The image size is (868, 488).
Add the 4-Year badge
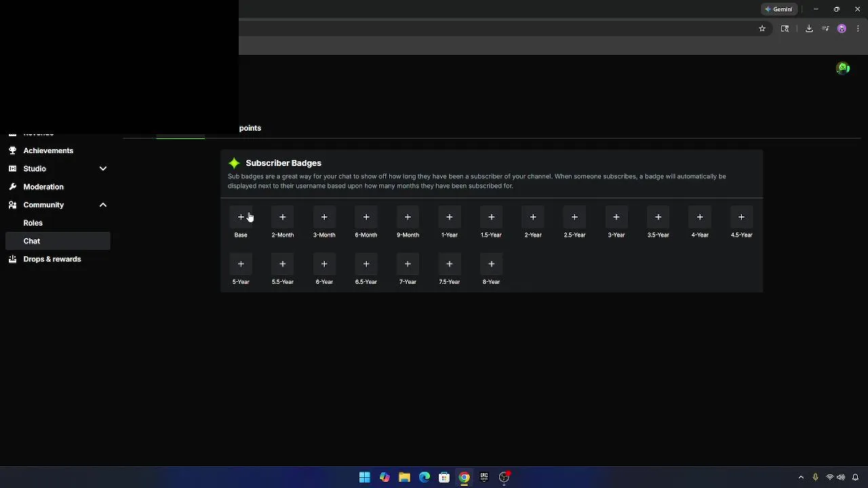coord(700,217)
